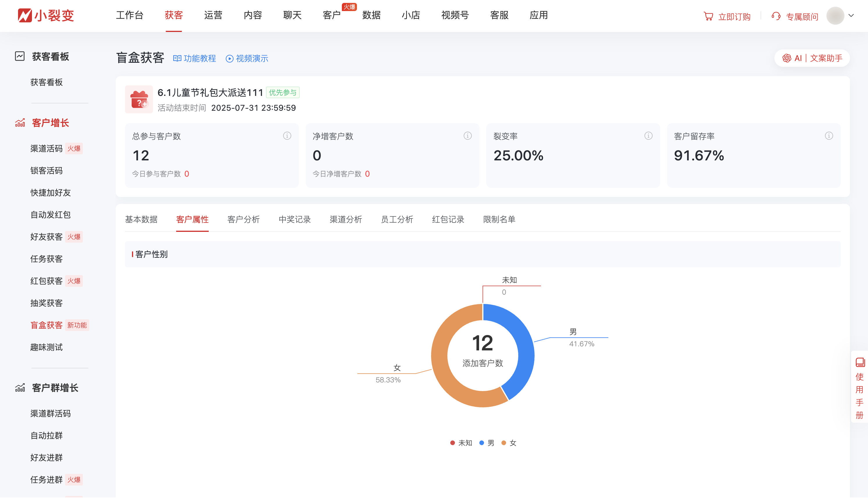Viewport: 868px width, 498px height.
Task: Collapse the 客户增长 sidebar section
Action: click(50, 122)
